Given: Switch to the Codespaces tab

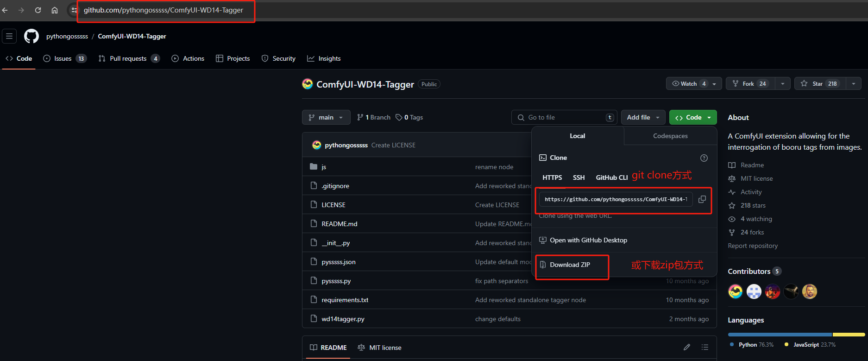Looking at the screenshot, I should 670,136.
